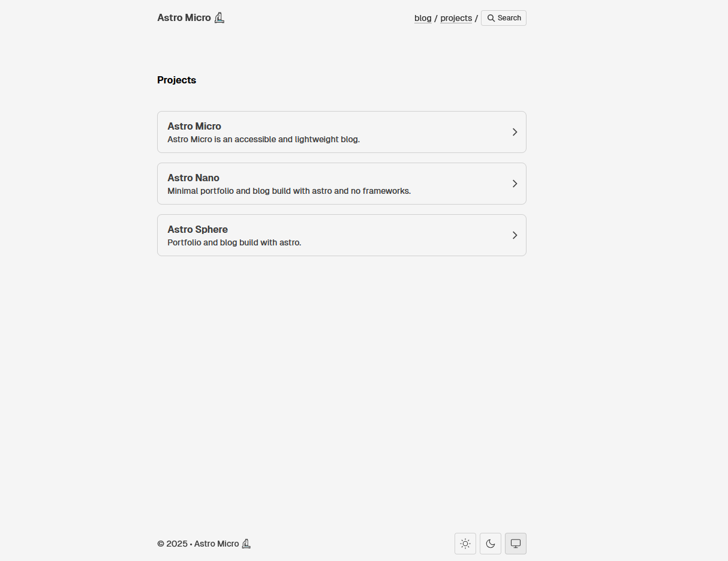Viewport: 728px width, 561px height.
Task: Open the Astro Sphere project title
Action: pyautogui.click(x=197, y=229)
